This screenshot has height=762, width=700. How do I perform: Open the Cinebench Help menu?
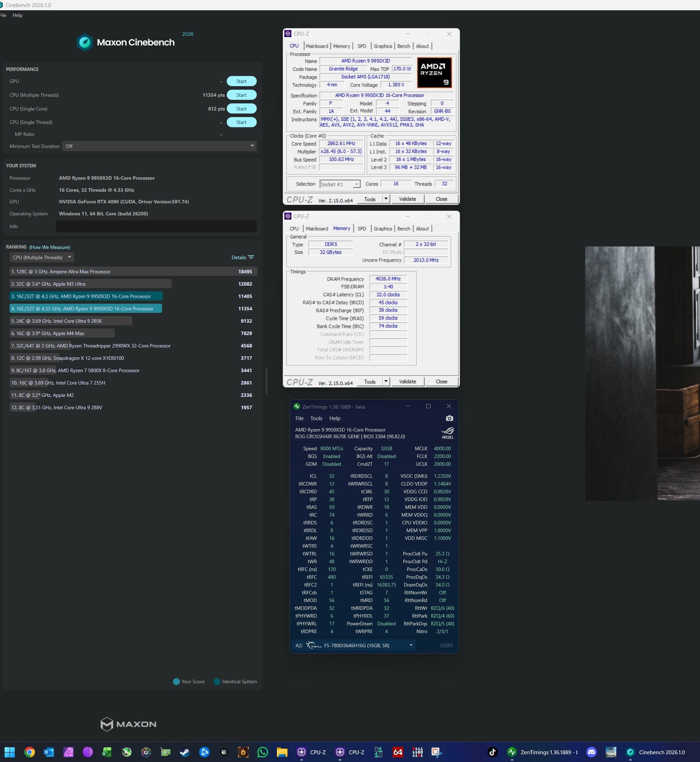(17, 15)
